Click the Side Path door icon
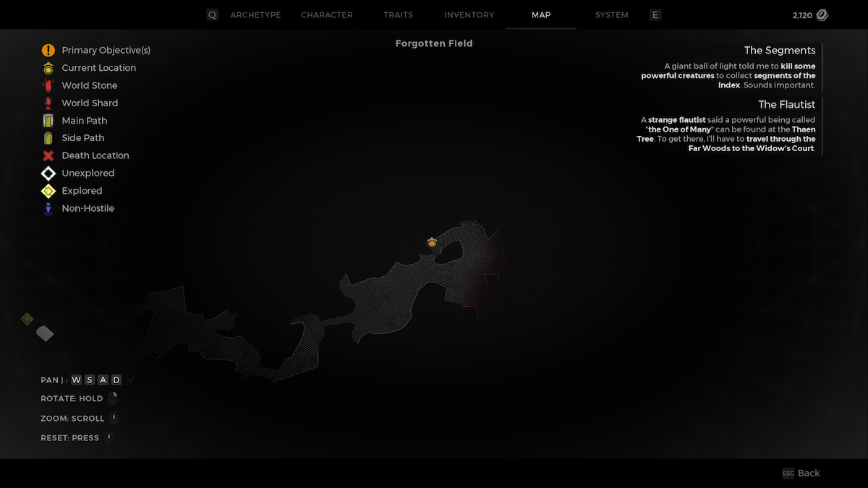Screen dimensions: 868x488 [48, 138]
